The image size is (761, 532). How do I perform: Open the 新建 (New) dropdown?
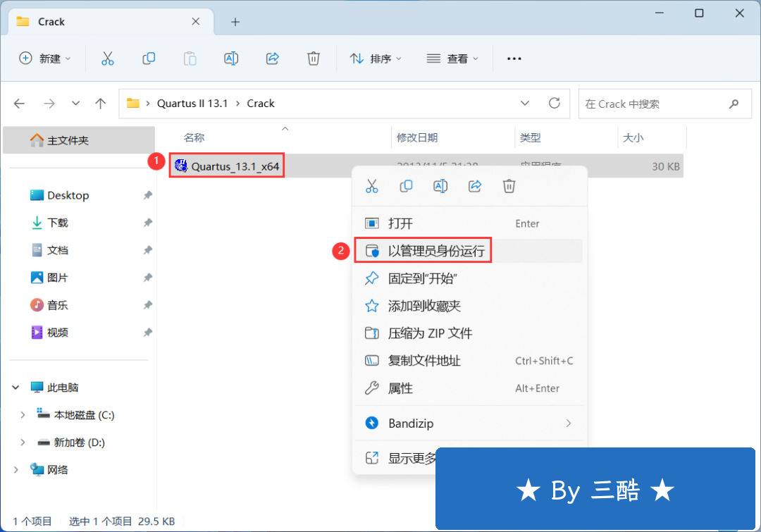click(45, 58)
